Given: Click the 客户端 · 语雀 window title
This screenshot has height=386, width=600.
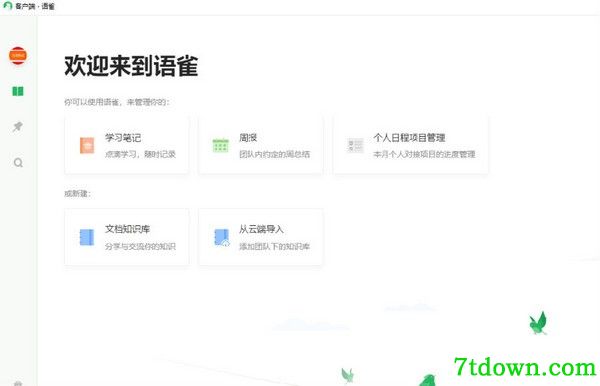Looking at the screenshot, I should (x=35, y=6).
